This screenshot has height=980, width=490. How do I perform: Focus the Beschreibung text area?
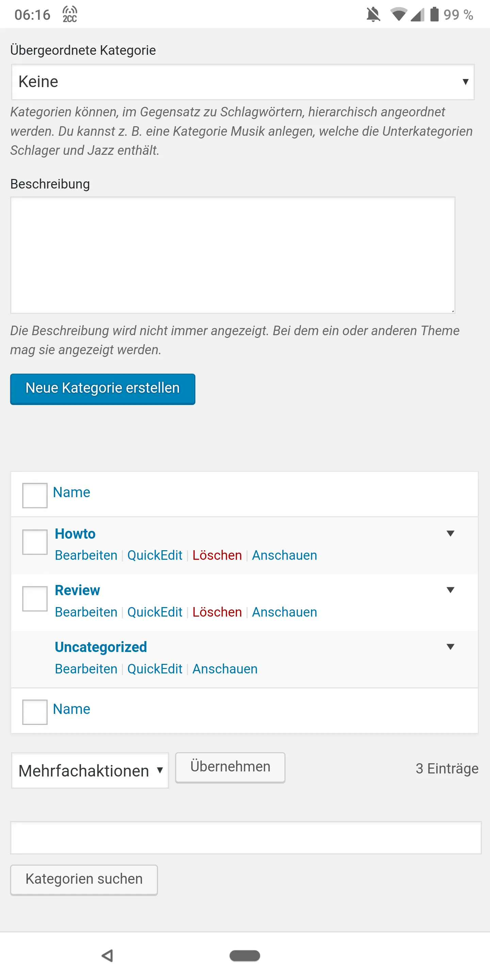click(x=233, y=255)
